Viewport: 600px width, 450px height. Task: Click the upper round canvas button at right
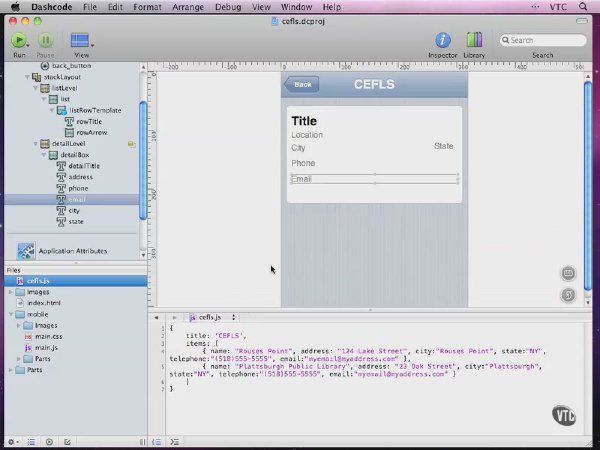coord(568,273)
